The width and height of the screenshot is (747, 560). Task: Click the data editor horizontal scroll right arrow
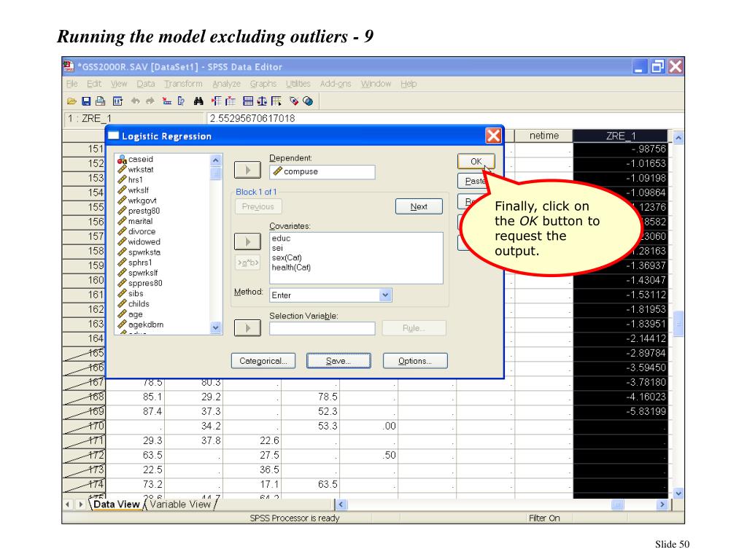click(662, 505)
